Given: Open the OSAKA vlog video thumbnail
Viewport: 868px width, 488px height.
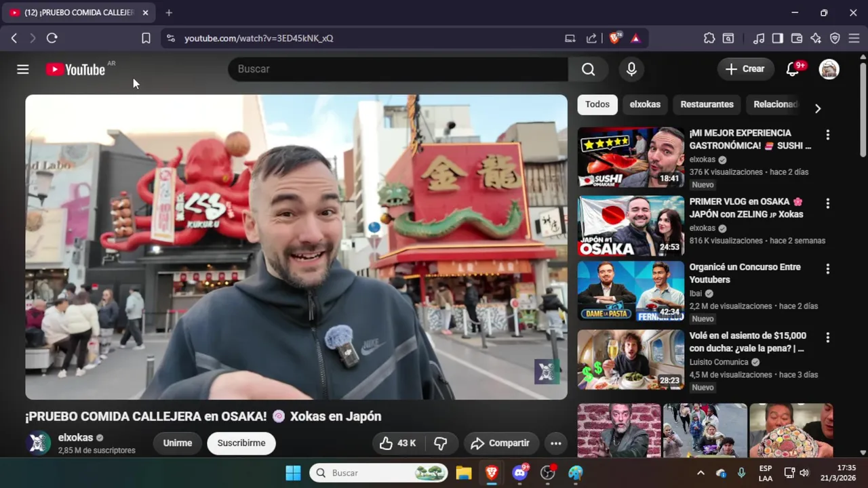Looking at the screenshot, I should click(x=631, y=226).
